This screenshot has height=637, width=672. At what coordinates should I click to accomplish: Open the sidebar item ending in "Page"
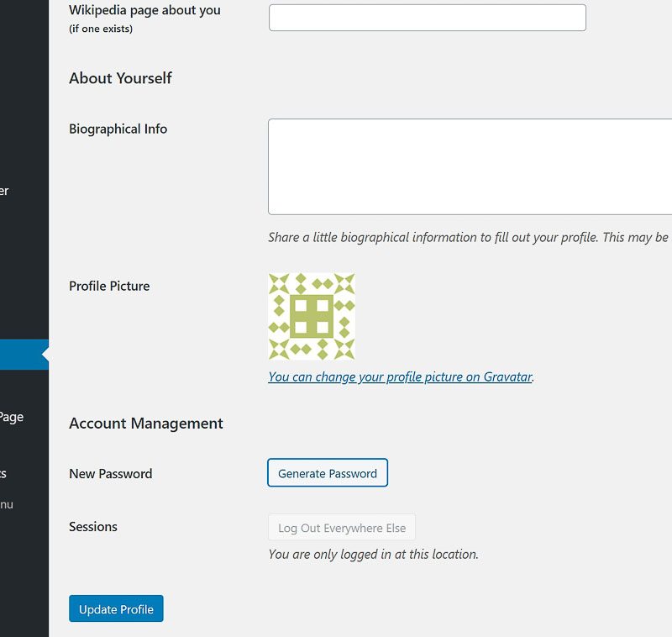pyautogui.click(x=12, y=417)
